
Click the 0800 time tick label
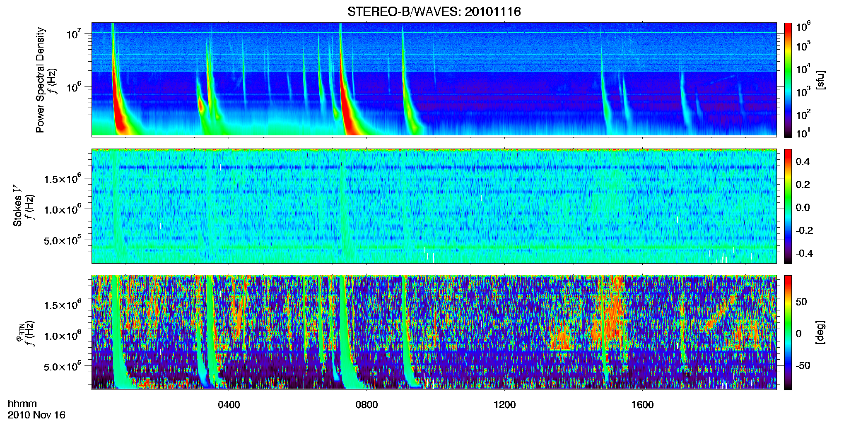point(366,405)
